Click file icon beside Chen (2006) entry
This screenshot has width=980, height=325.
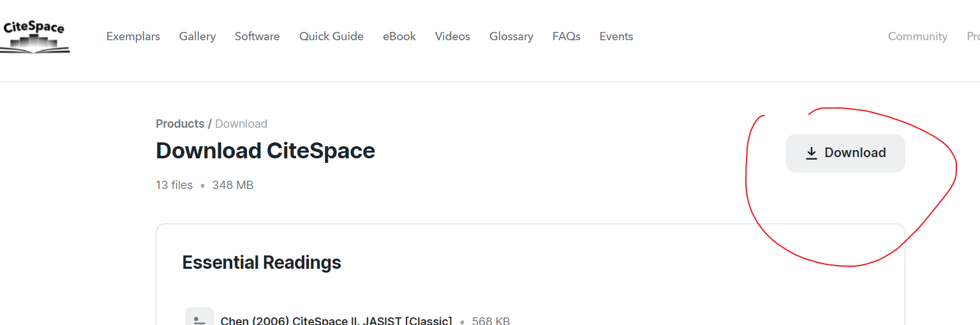tap(199, 317)
